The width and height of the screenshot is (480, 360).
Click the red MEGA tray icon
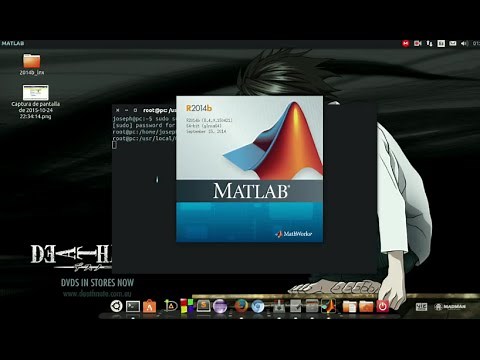tap(405, 43)
